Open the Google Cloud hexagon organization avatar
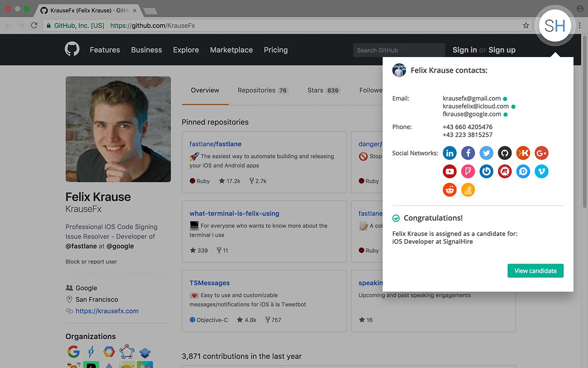 click(x=109, y=352)
